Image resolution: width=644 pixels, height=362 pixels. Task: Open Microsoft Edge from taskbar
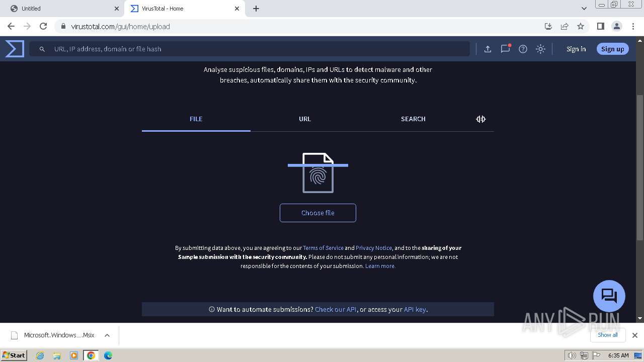coord(108,355)
